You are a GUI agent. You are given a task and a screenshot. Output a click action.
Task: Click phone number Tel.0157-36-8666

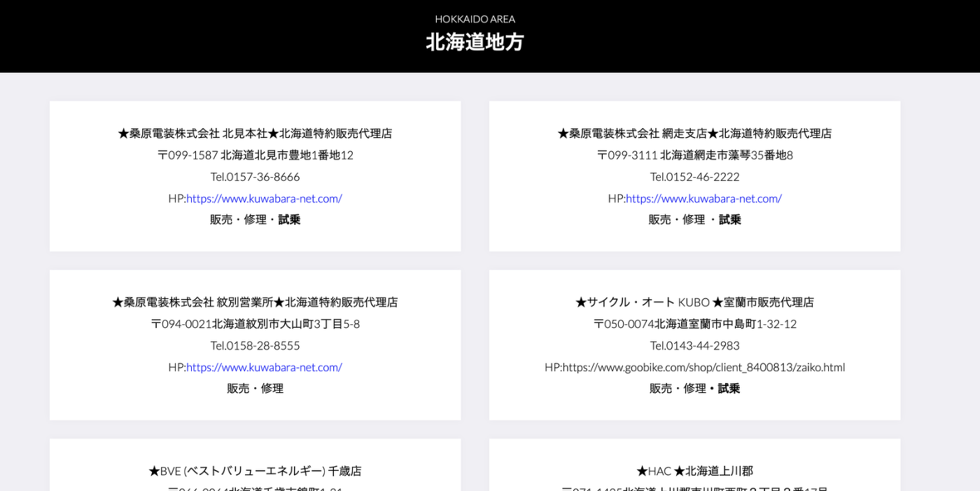click(255, 177)
